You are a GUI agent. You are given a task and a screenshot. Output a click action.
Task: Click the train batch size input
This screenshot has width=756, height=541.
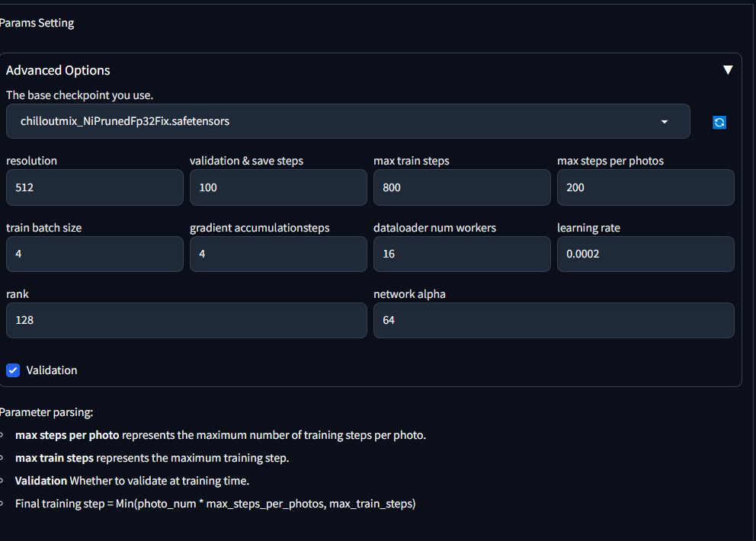click(94, 254)
